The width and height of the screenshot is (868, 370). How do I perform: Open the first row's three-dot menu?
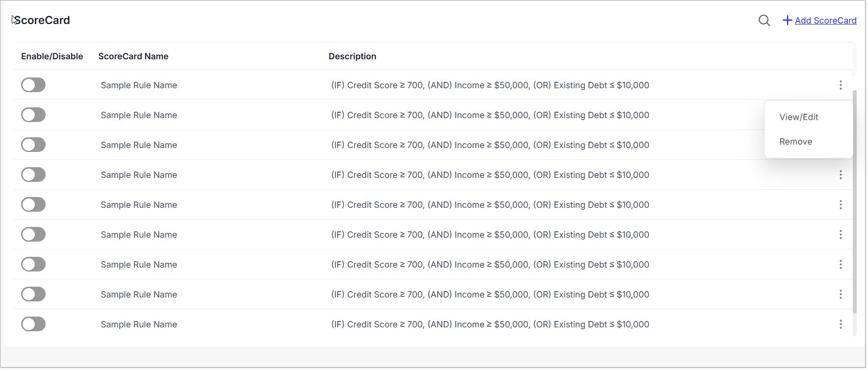click(840, 85)
